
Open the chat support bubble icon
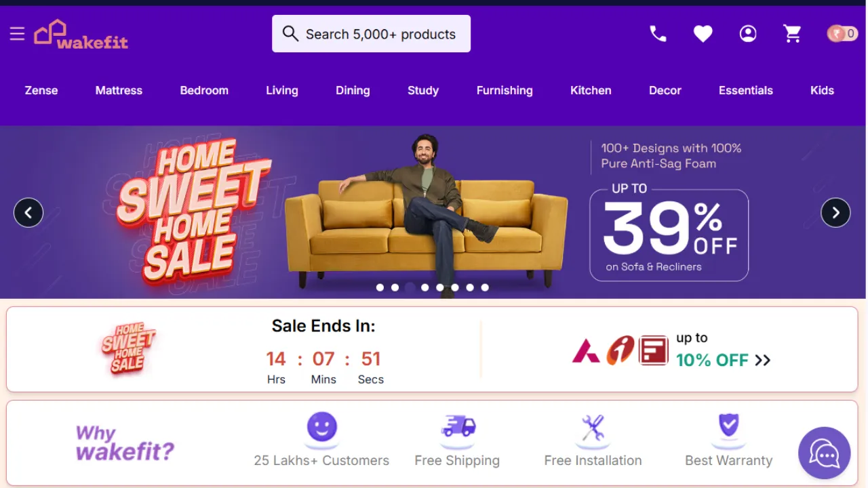[x=824, y=453]
